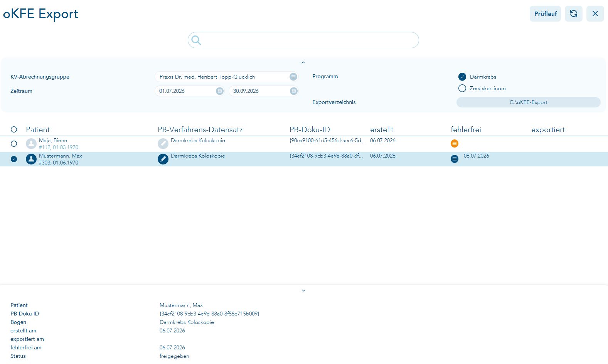
Task: Change the export directory C:\oKFE-Export
Action: pyautogui.click(x=528, y=102)
